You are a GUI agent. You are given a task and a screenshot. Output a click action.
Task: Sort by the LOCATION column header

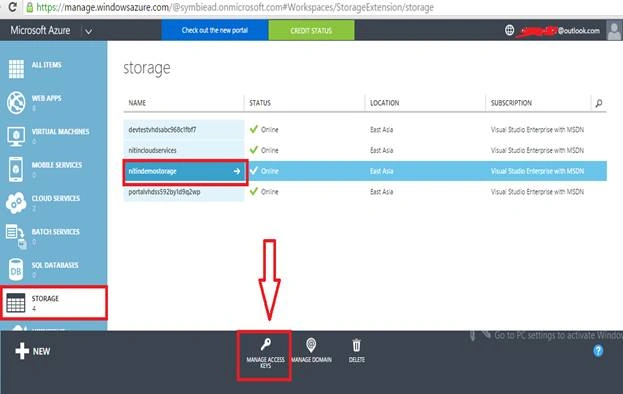tap(384, 103)
